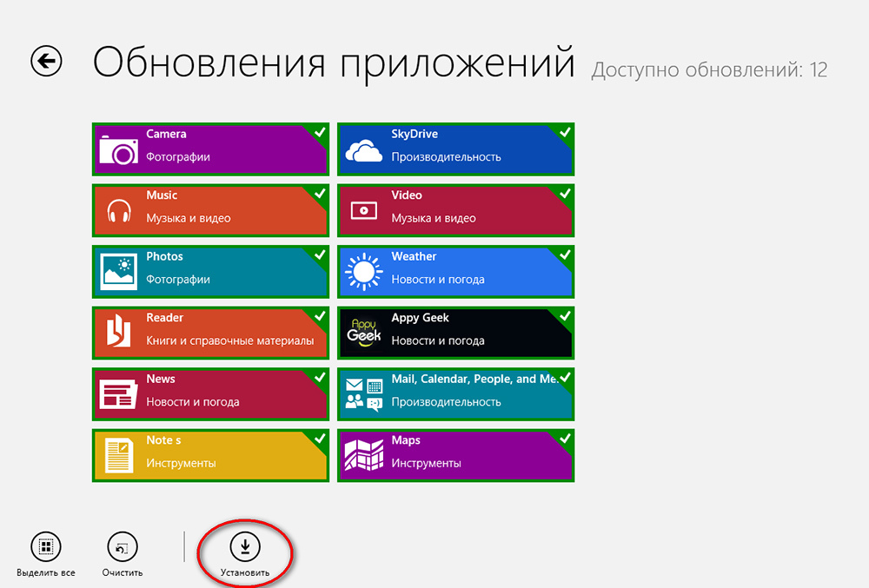
Task: Click 'Производительность' under Mail, Calendar
Action: pyautogui.click(x=446, y=402)
